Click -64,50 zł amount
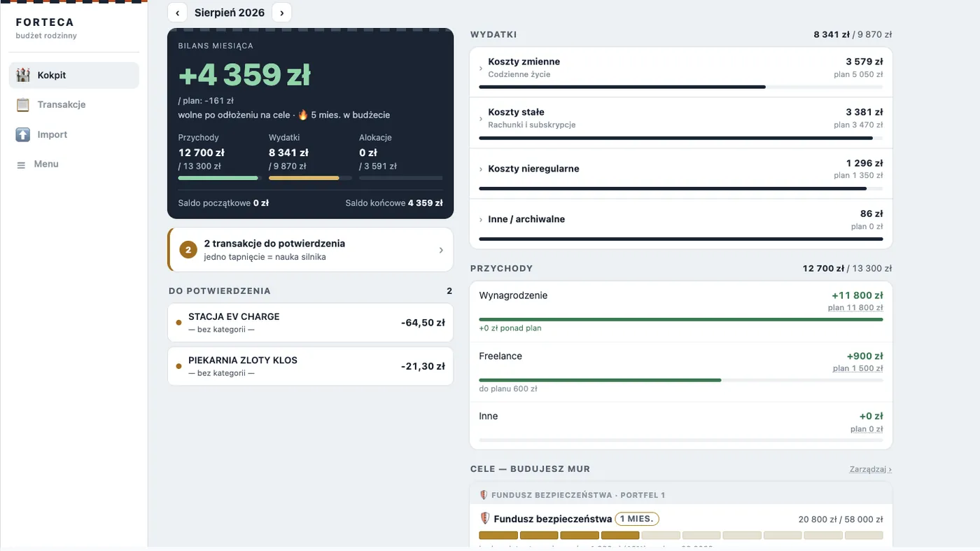 (423, 323)
